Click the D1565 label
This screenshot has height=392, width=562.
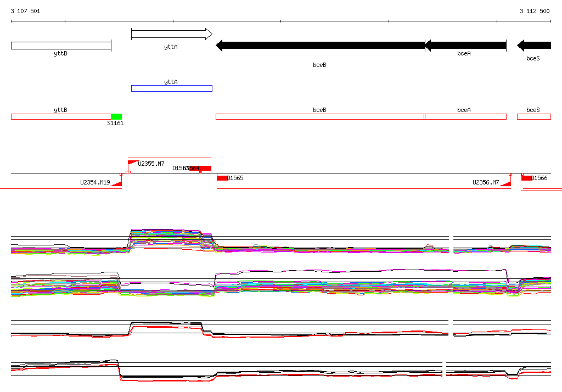click(235, 178)
